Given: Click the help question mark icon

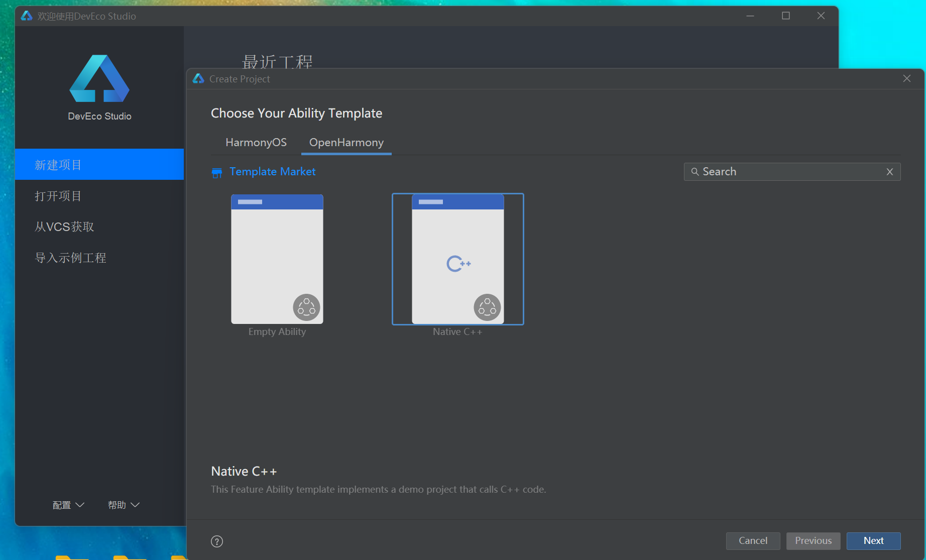Looking at the screenshot, I should [x=217, y=541].
